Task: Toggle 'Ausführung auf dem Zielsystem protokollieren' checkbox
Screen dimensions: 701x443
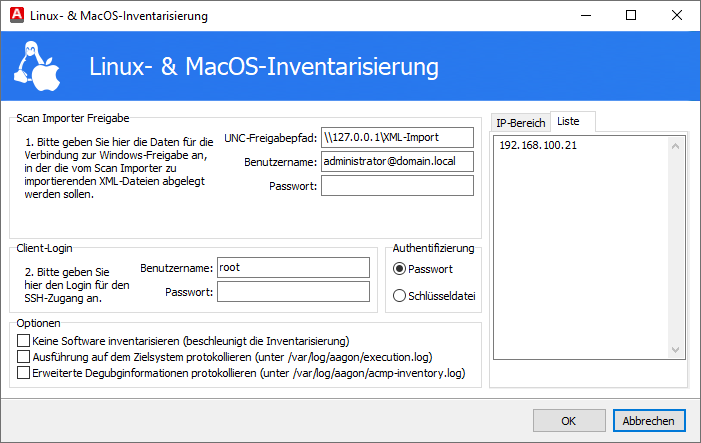Action: point(24,357)
